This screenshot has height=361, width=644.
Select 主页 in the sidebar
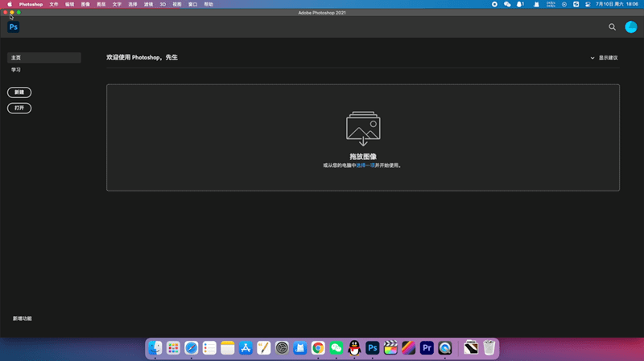click(44, 58)
